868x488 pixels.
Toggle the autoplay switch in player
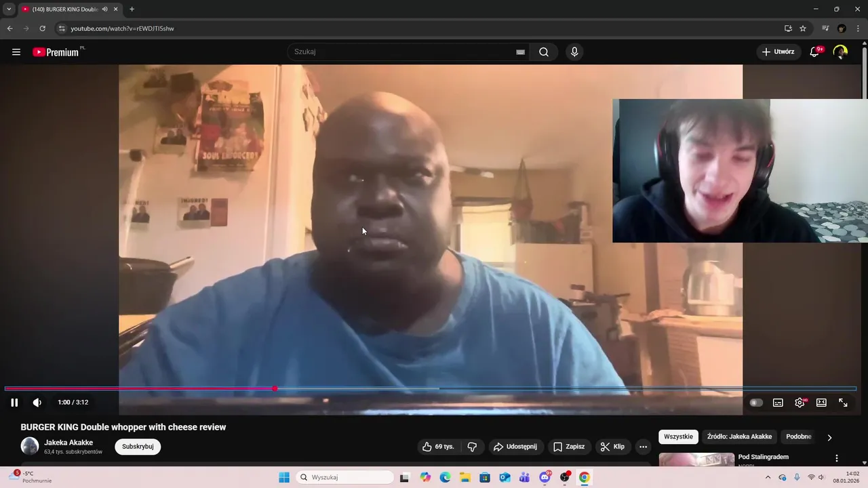(756, 403)
